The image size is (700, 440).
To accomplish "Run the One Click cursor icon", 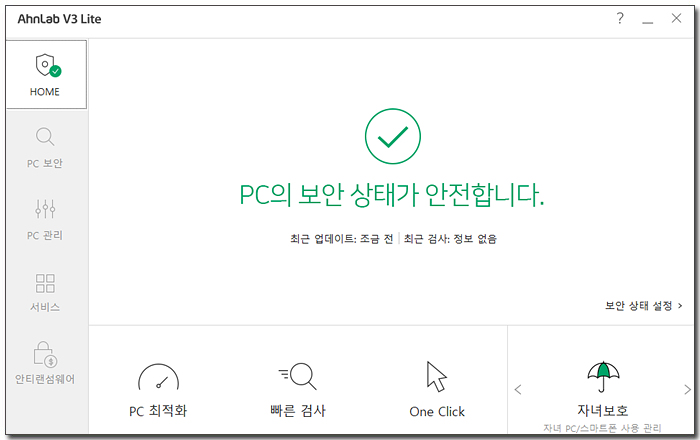I will (x=437, y=377).
